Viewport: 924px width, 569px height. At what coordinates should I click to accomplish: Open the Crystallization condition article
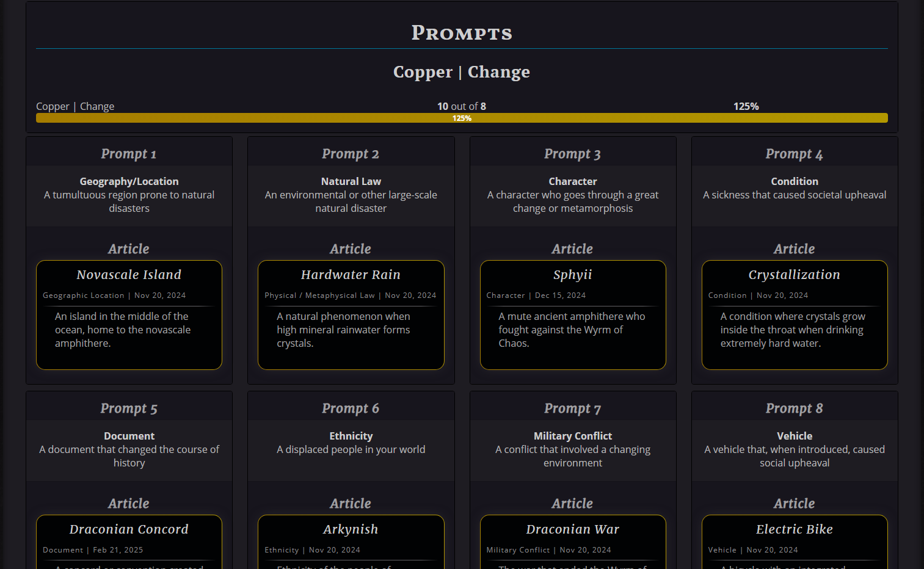point(794,275)
